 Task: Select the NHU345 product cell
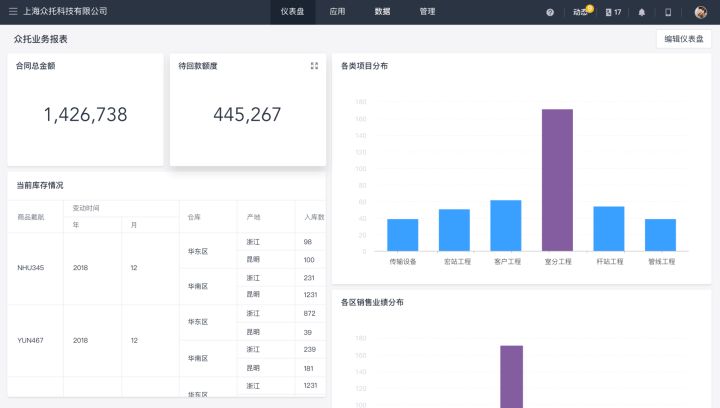pyautogui.click(x=31, y=268)
